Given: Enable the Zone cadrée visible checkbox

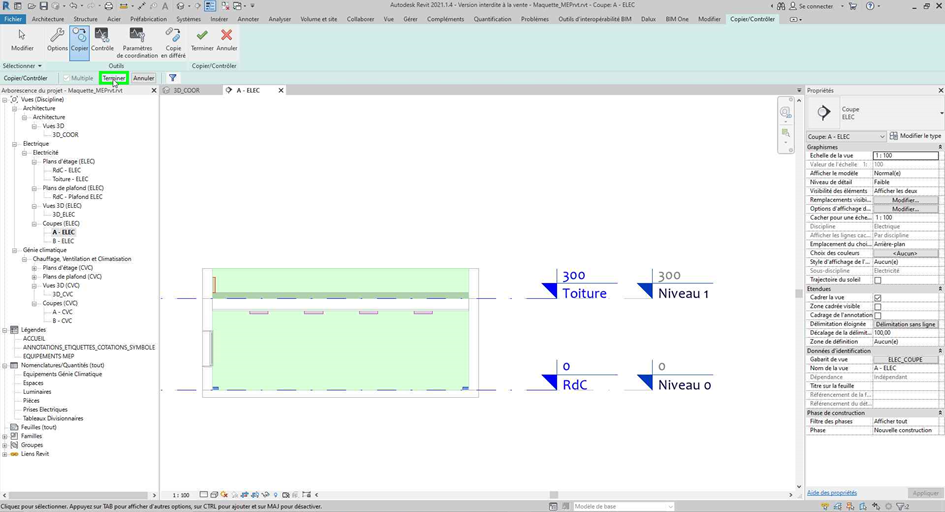Looking at the screenshot, I should coord(878,307).
